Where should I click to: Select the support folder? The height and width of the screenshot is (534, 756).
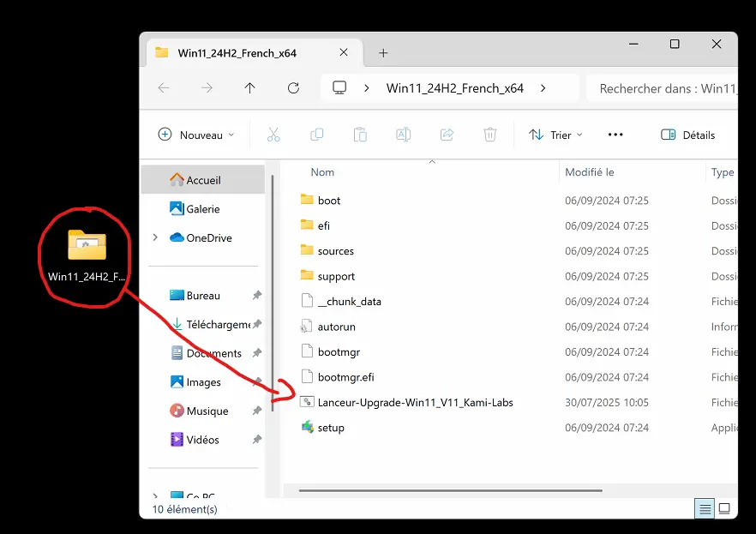point(336,276)
